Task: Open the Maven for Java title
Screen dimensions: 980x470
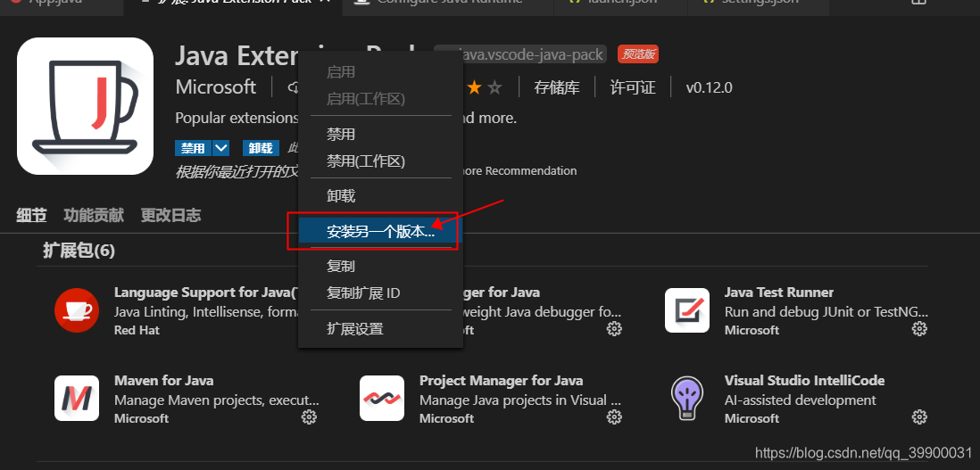Action: (163, 380)
